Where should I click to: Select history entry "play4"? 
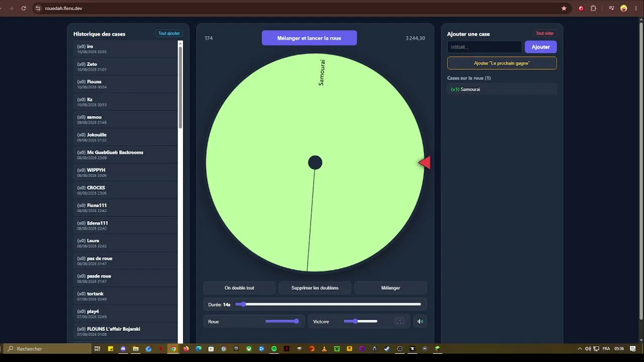pos(125,314)
